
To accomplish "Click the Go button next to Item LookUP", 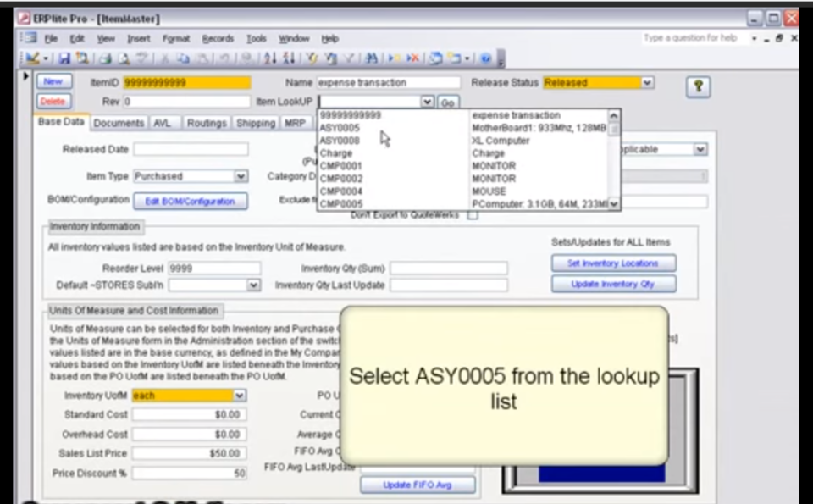I will click(447, 102).
